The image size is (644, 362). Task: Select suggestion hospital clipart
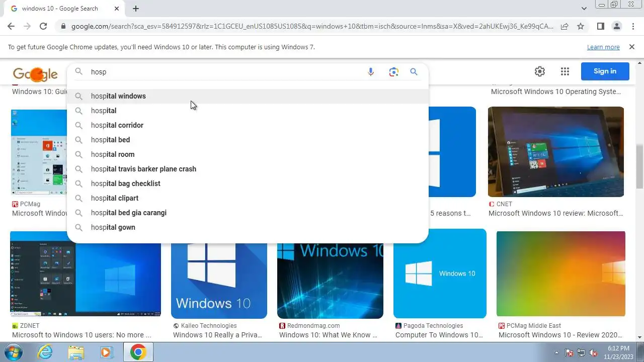click(248, 198)
